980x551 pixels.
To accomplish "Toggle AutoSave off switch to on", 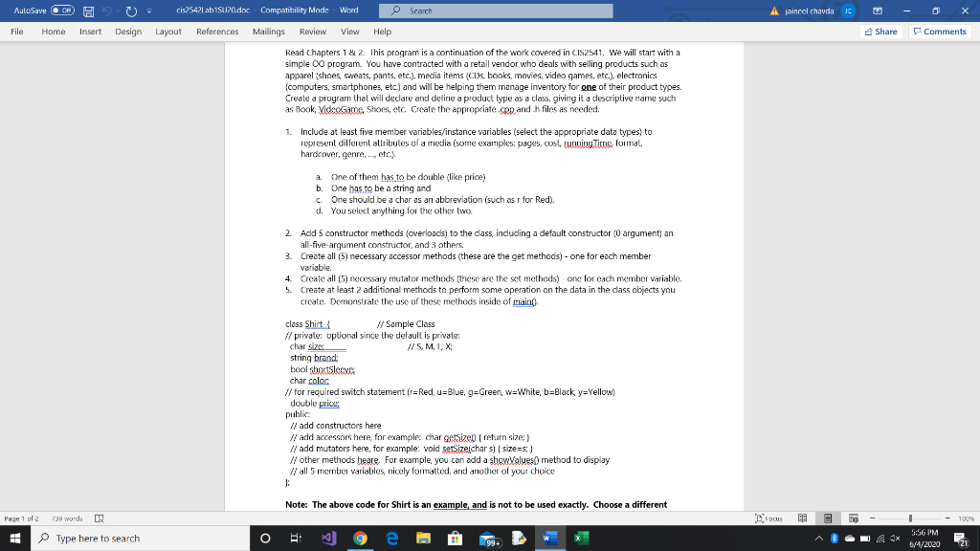I will 63,10.
